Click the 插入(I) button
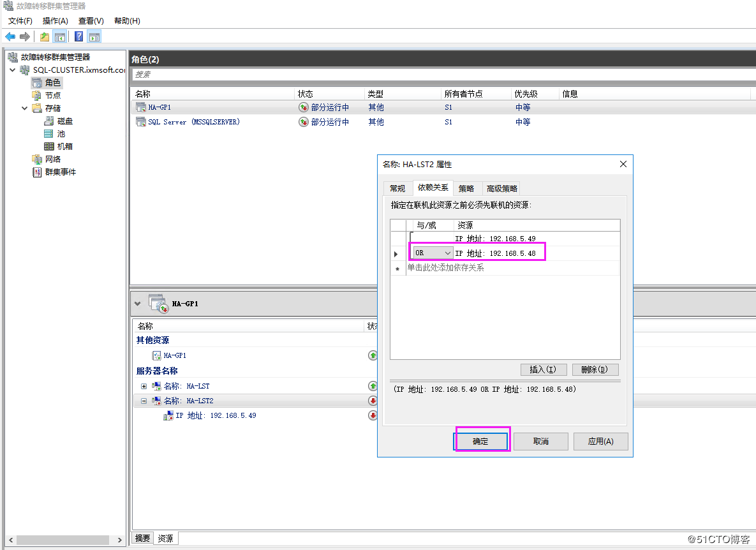The width and height of the screenshot is (756, 550). tap(543, 369)
